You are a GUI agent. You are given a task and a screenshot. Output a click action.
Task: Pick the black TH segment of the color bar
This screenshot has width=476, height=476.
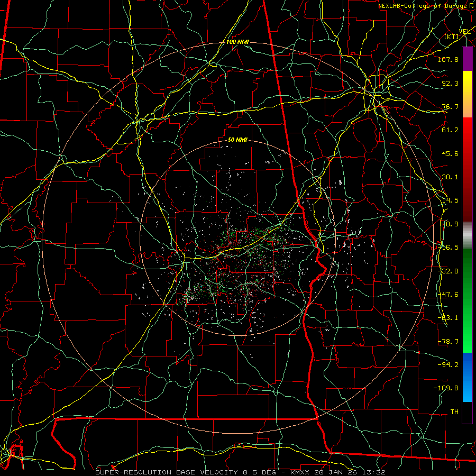(x=467, y=412)
